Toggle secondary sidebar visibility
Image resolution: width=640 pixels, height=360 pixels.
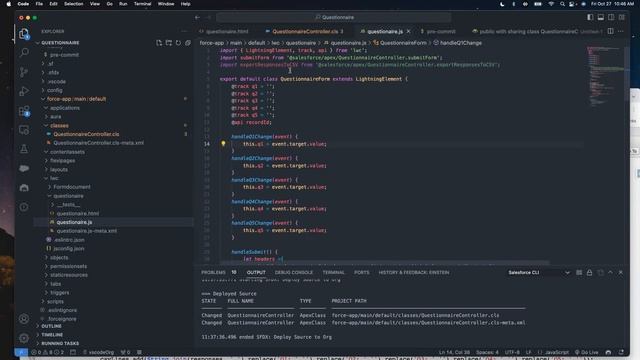(611, 18)
